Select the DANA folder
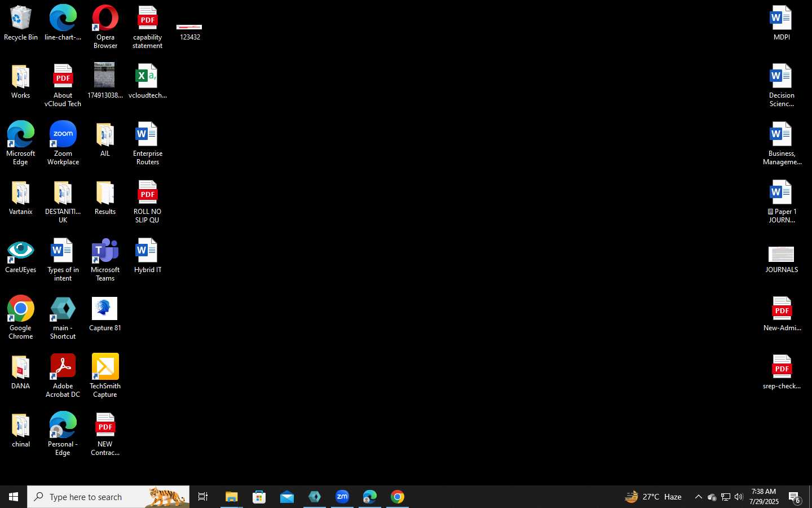812x508 pixels. click(21, 372)
